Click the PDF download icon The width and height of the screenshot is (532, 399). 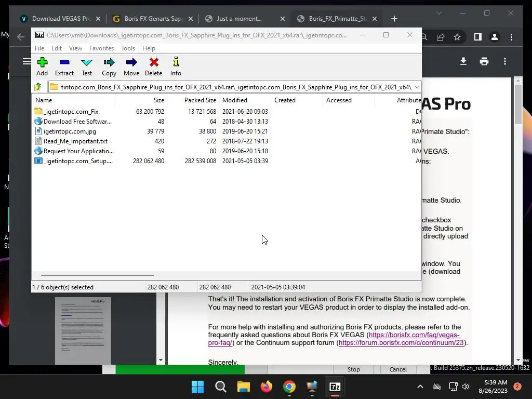[463, 61]
